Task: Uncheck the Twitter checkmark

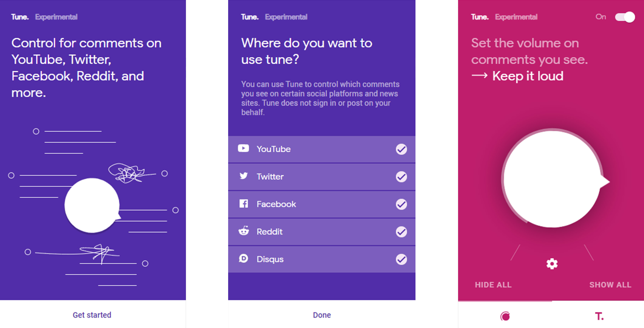Action: point(401,177)
